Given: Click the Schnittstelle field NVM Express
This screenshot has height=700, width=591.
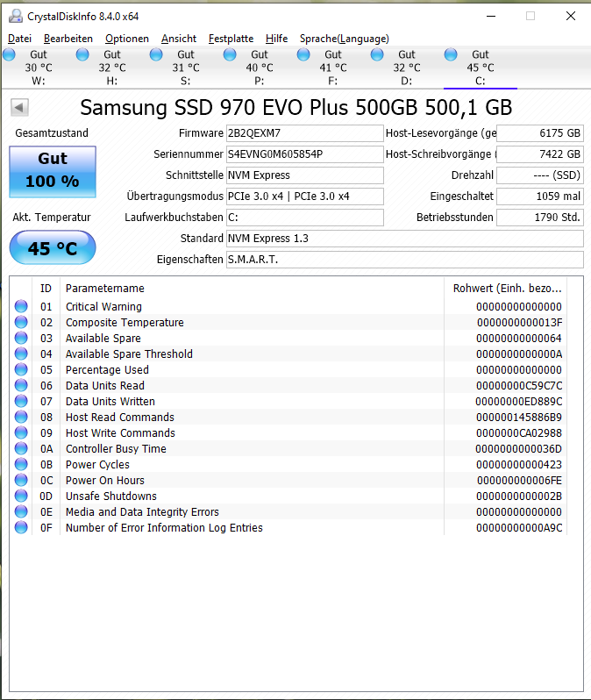Looking at the screenshot, I should click(305, 175).
